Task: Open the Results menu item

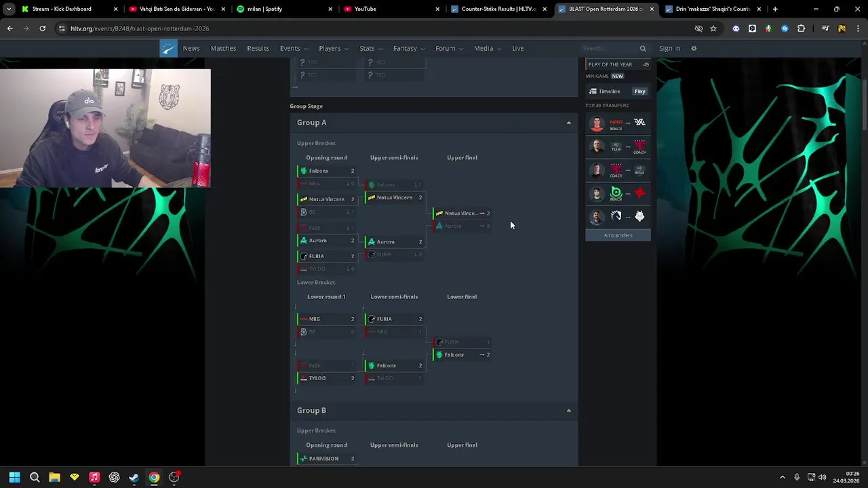Action: click(x=258, y=48)
